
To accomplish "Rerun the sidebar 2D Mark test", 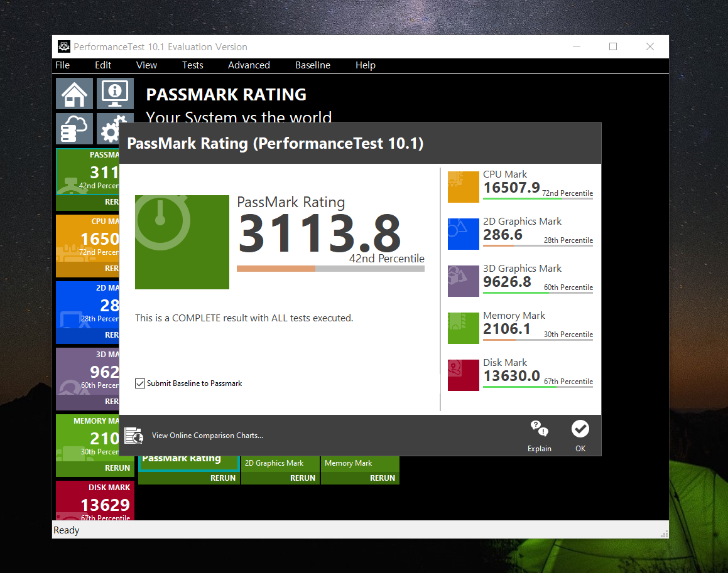I will coord(111,335).
